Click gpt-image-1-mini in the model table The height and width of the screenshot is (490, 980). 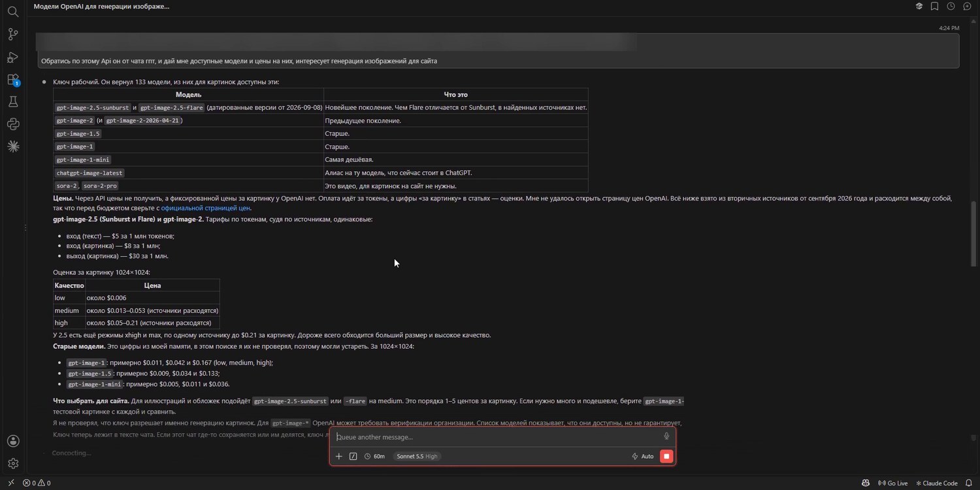point(83,159)
